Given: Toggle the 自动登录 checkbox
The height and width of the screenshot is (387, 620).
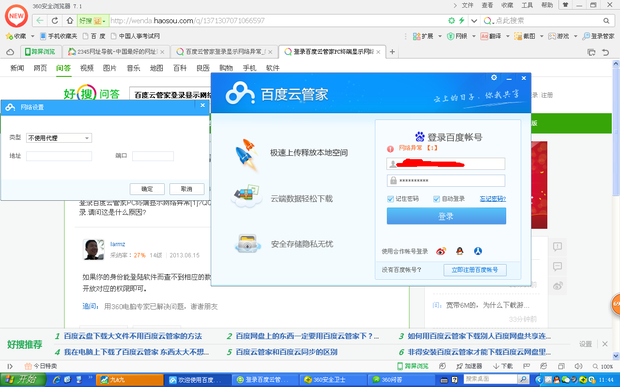Looking at the screenshot, I should coord(437,199).
